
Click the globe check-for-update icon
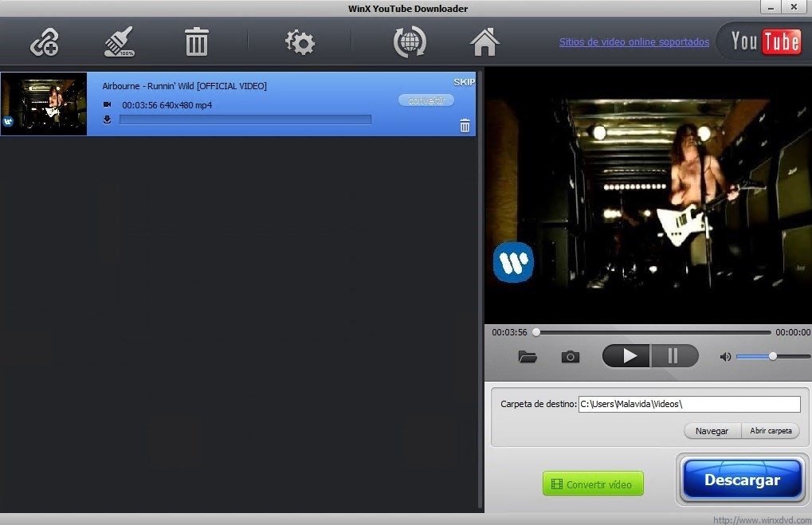409,42
